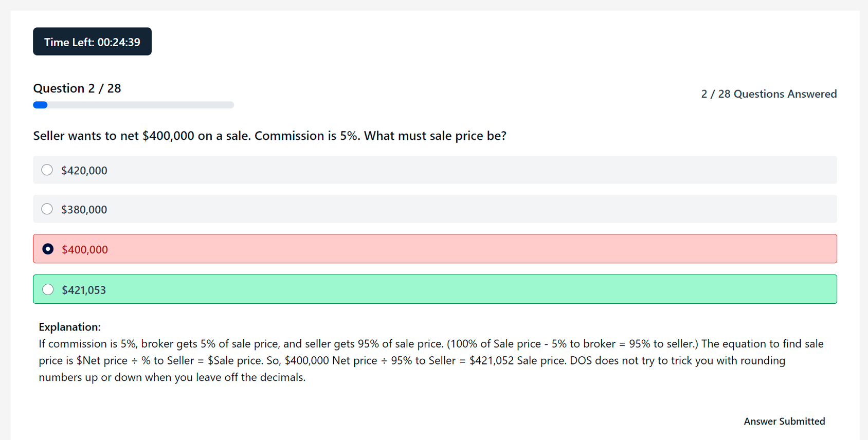
Task: Click the seller net $400,000 question text
Action: (x=269, y=136)
